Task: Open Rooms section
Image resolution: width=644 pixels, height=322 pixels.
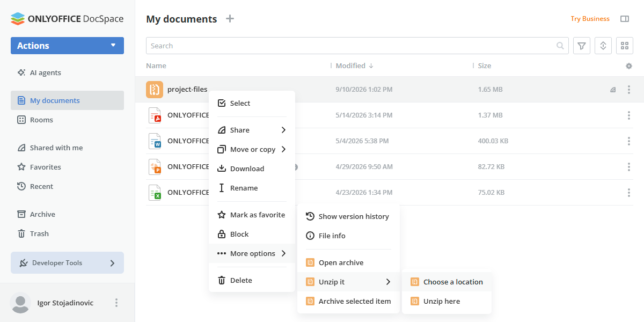Action: (67, 120)
